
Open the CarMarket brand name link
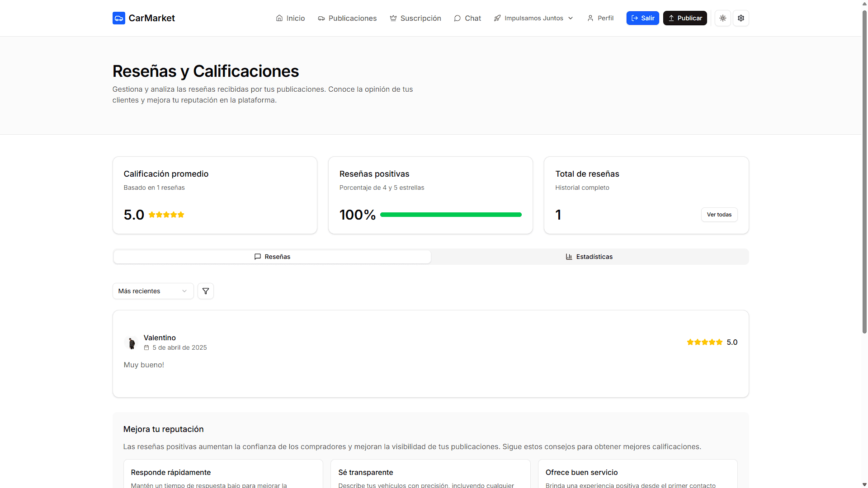tap(151, 18)
